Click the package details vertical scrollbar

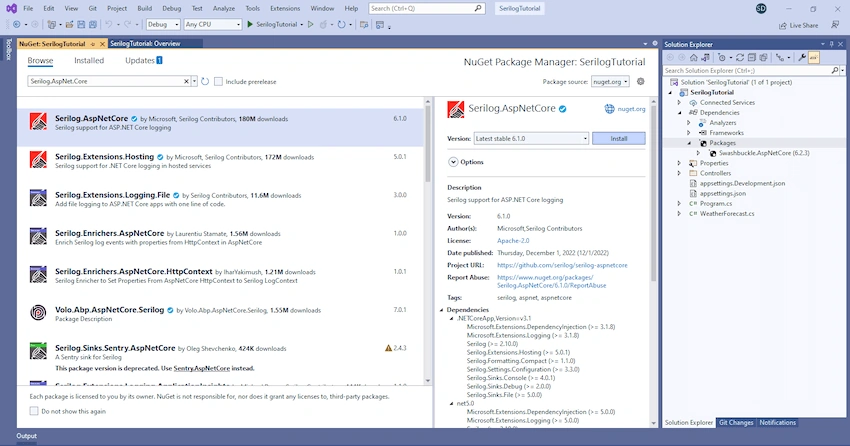click(653, 193)
